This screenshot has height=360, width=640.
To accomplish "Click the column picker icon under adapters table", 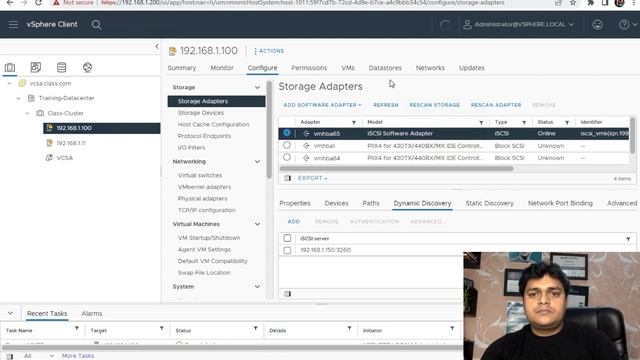I will [x=288, y=178].
